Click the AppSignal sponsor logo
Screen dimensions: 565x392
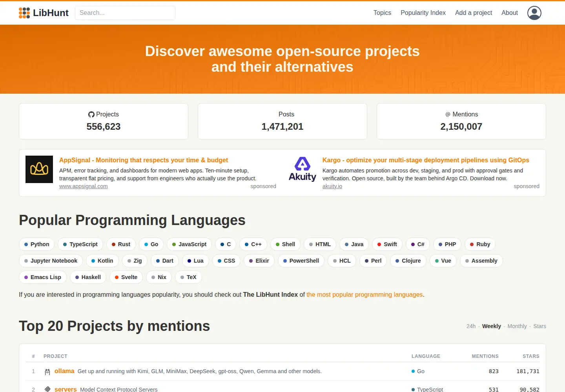pos(39,169)
